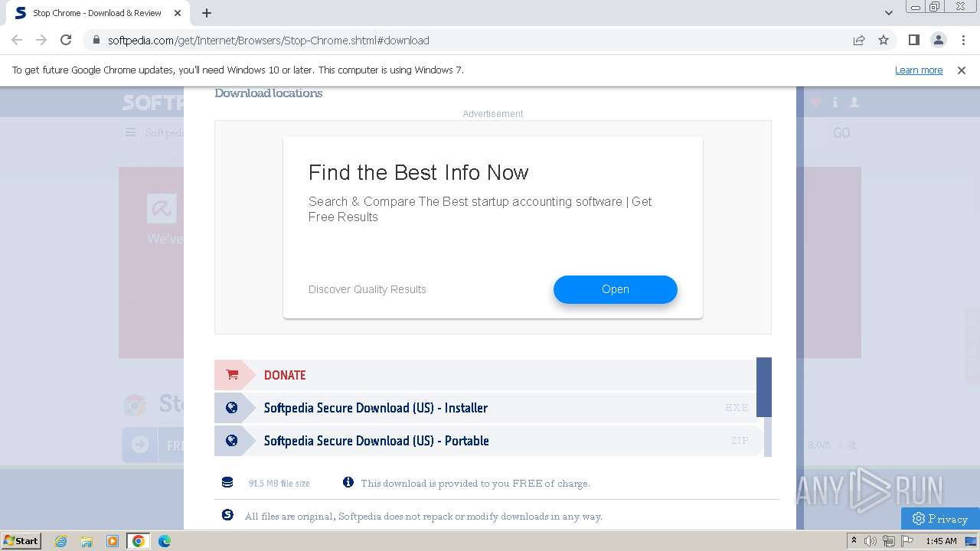Bookmark this page with the star icon
Screen dimensions: 980x551
(x=884, y=40)
